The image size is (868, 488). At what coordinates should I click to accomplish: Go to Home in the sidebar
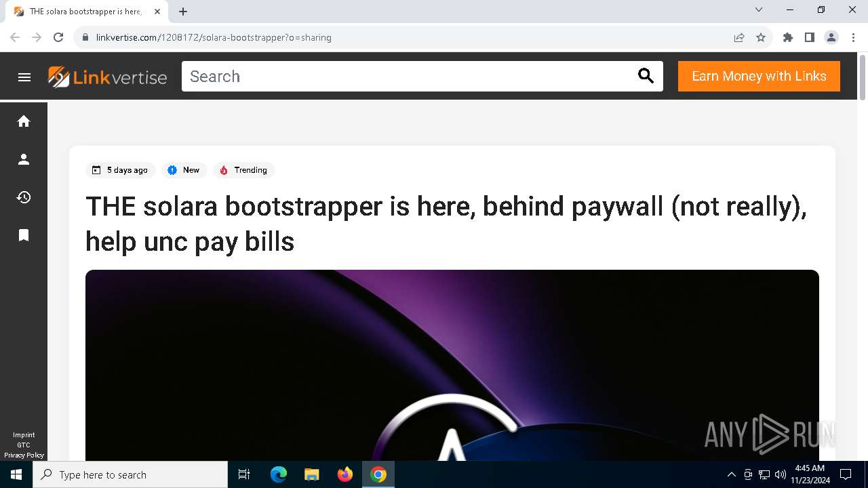pyautogui.click(x=24, y=121)
